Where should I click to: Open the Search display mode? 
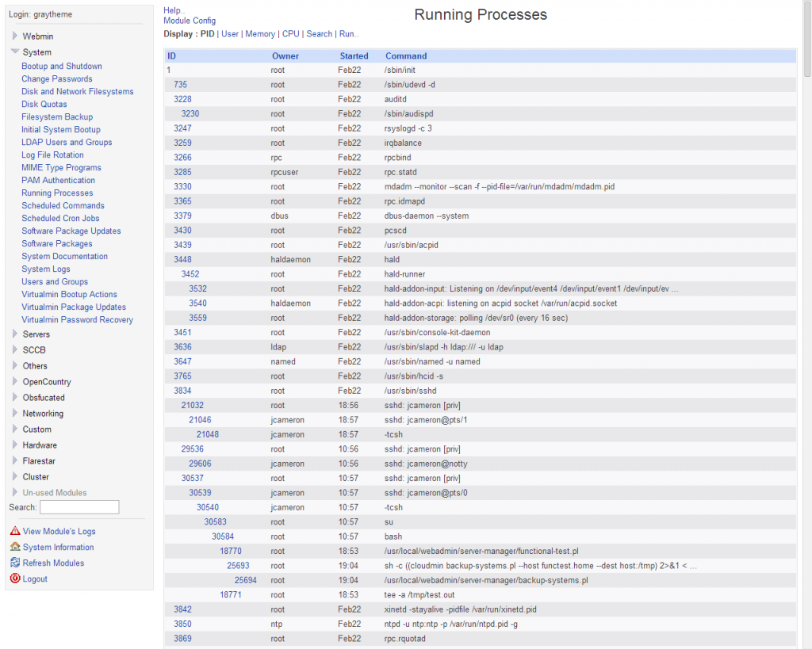pos(320,33)
